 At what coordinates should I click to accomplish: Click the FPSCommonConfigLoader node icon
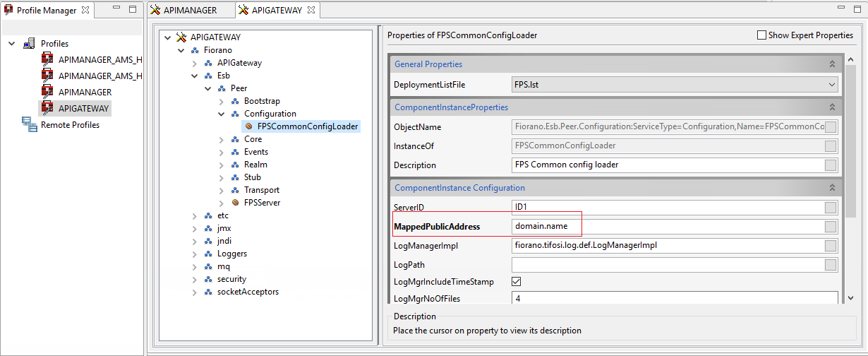pos(248,126)
